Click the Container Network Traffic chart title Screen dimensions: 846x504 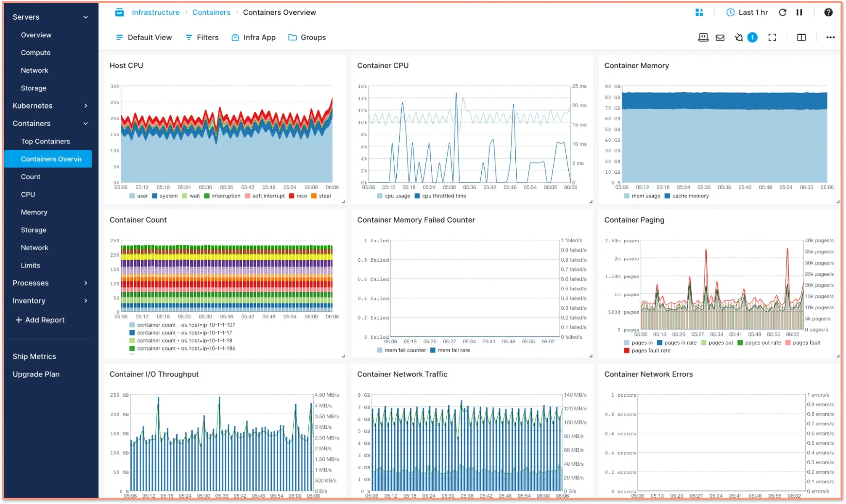coord(402,374)
